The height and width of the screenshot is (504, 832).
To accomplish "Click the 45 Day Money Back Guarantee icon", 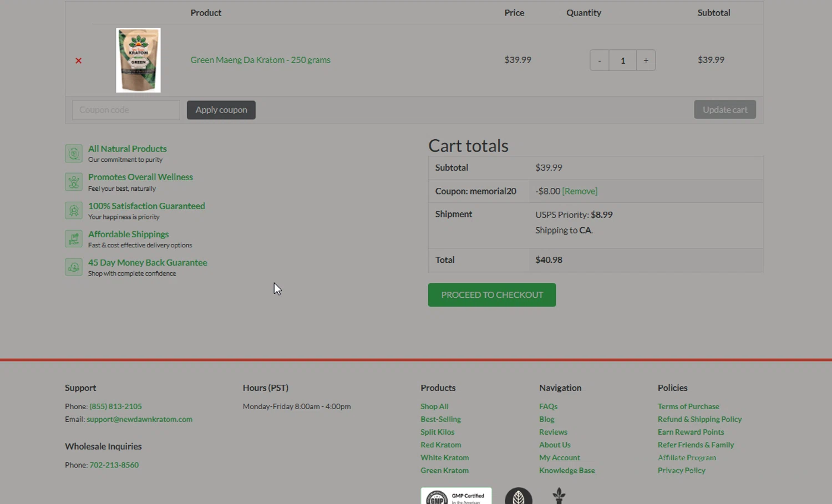I will tap(74, 267).
